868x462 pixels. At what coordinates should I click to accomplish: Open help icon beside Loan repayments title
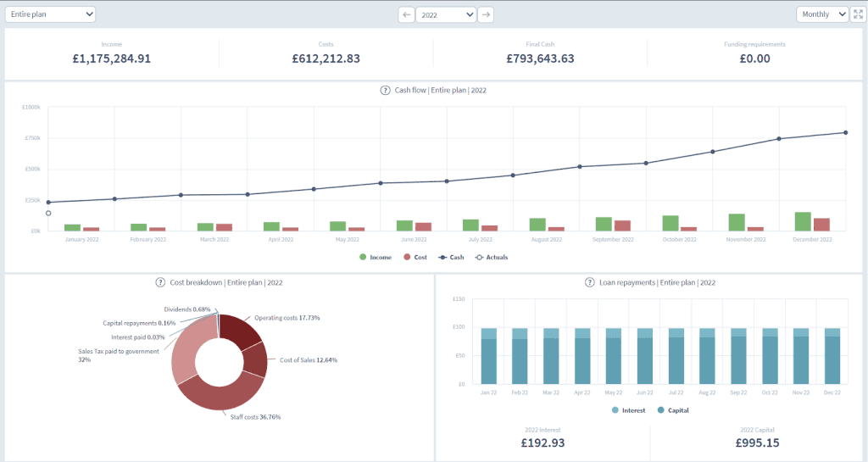(590, 282)
